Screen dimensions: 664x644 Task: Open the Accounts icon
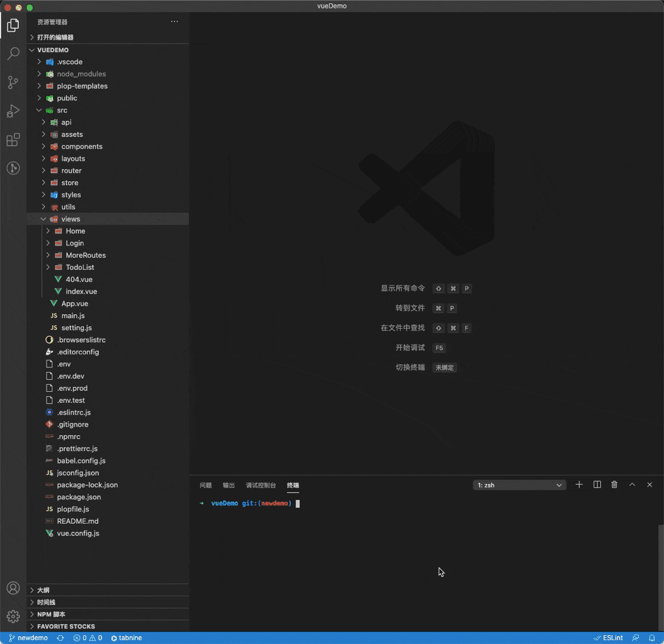click(x=13, y=588)
